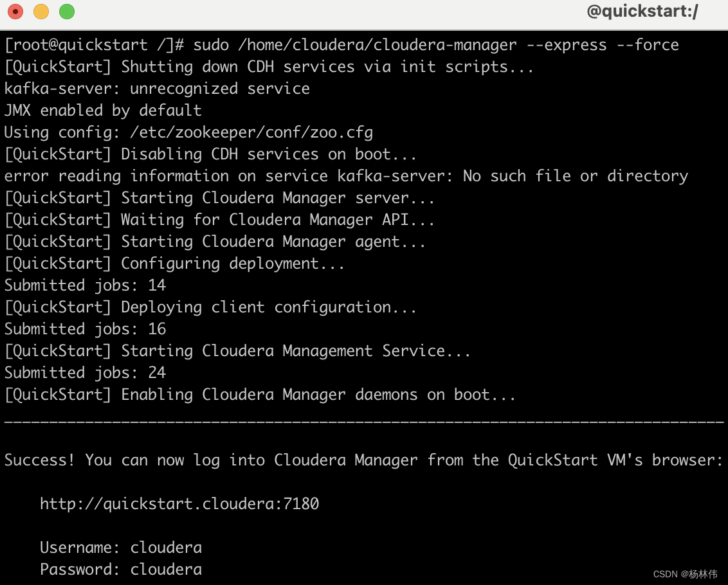Screen dimensions: 728x585
Task: Click the Submitted jobs: 14 line
Action: [x=85, y=285]
